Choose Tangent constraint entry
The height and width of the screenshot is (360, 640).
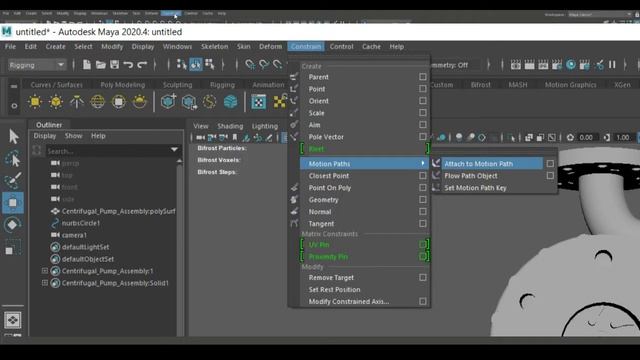[321, 224]
